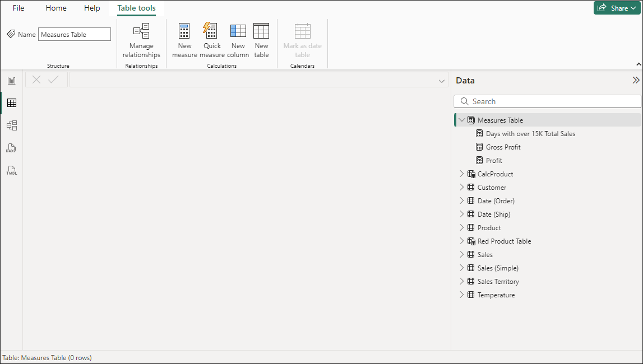
Task: Open TMDL view icon
Action: (x=11, y=170)
